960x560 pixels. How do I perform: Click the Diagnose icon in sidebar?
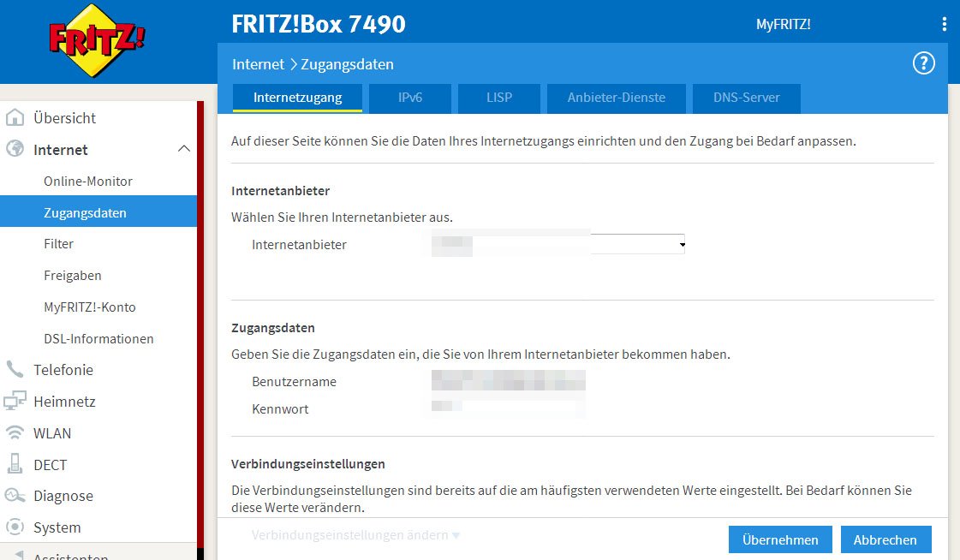[x=15, y=496]
